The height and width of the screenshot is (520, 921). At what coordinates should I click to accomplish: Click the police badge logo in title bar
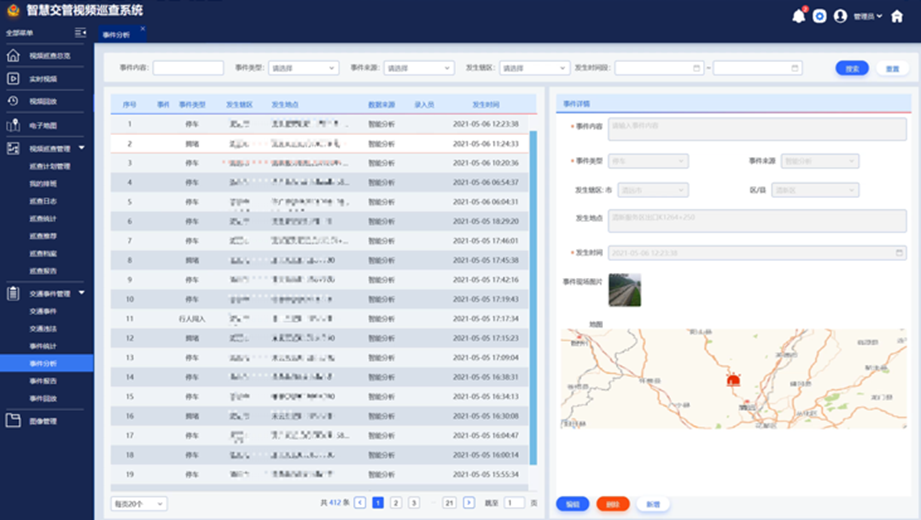point(13,10)
